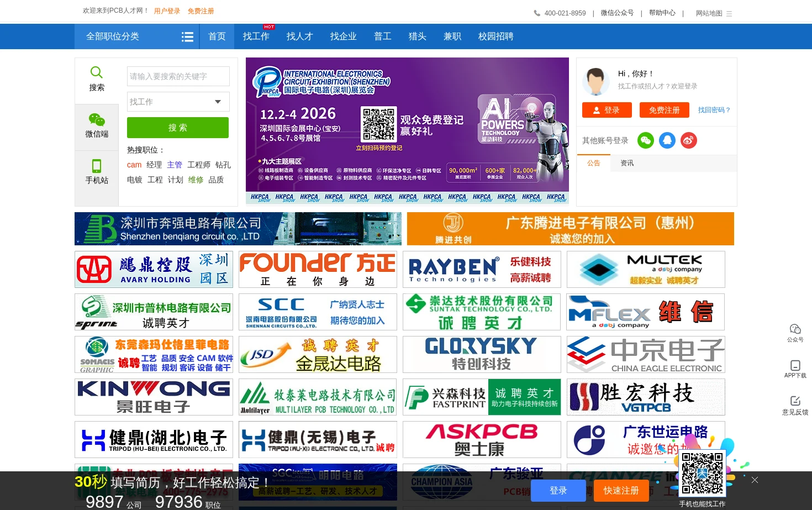
Task: Click the all categories list icon
Action: tap(187, 36)
